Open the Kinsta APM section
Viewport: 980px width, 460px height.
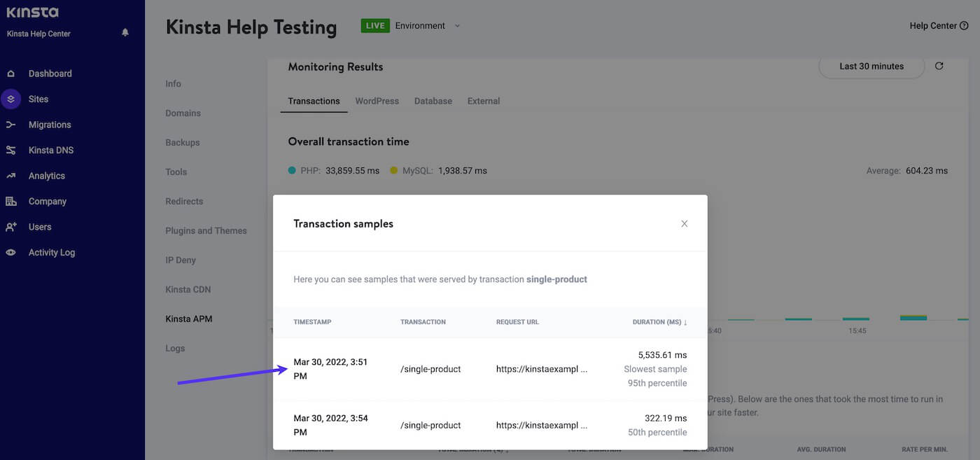(188, 319)
